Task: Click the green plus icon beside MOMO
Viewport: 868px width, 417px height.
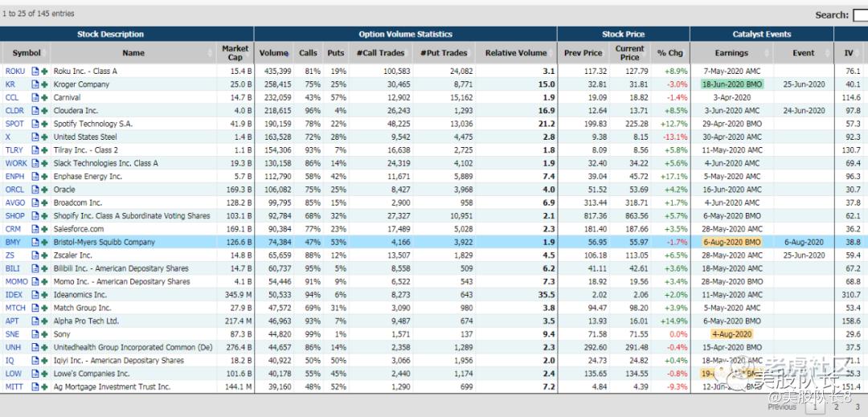Action: tap(44, 281)
